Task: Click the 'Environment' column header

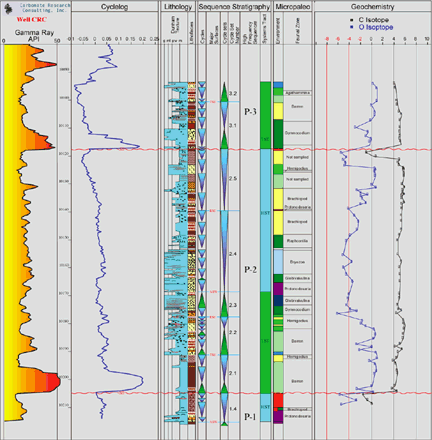Action: (278, 30)
